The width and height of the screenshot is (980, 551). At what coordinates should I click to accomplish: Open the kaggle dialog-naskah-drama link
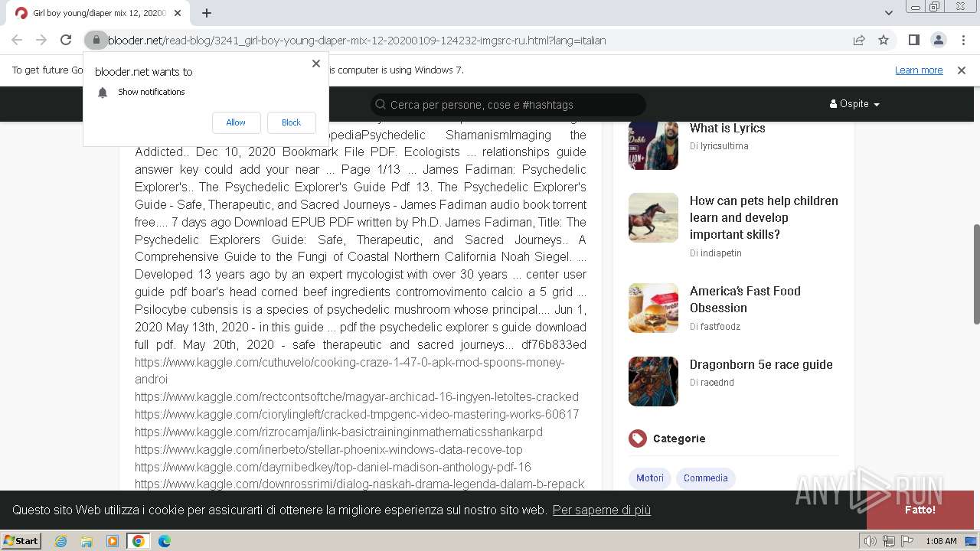360,484
